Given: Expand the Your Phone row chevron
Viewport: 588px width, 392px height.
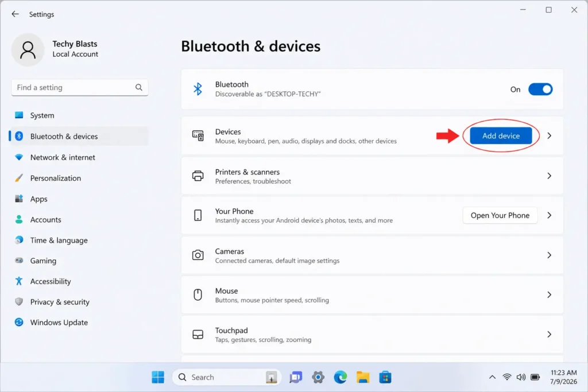Looking at the screenshot, I should [x=549, y=215].
